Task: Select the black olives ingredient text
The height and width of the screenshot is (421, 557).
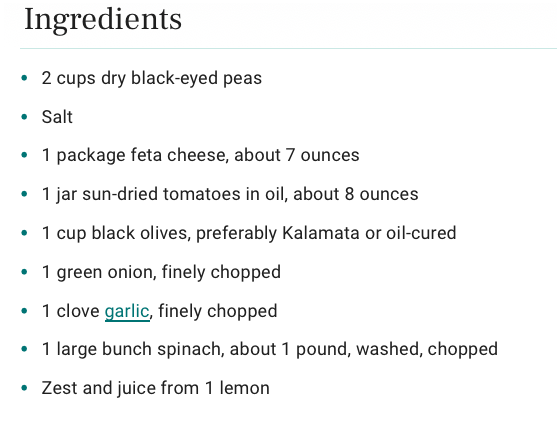Action: tap(249, 233)
